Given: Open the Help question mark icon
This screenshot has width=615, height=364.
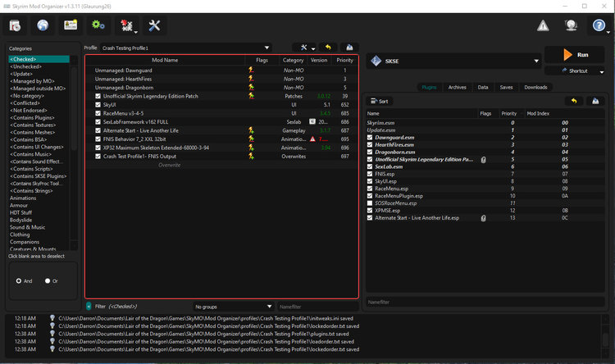Looking at the screenshot, I should (x=599, y=26).
